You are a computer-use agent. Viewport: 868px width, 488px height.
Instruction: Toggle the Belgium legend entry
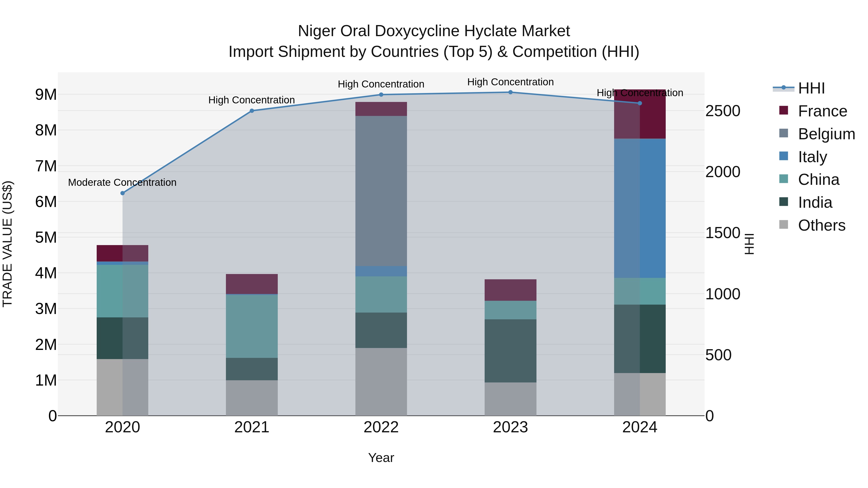click(x=817, y=134)
